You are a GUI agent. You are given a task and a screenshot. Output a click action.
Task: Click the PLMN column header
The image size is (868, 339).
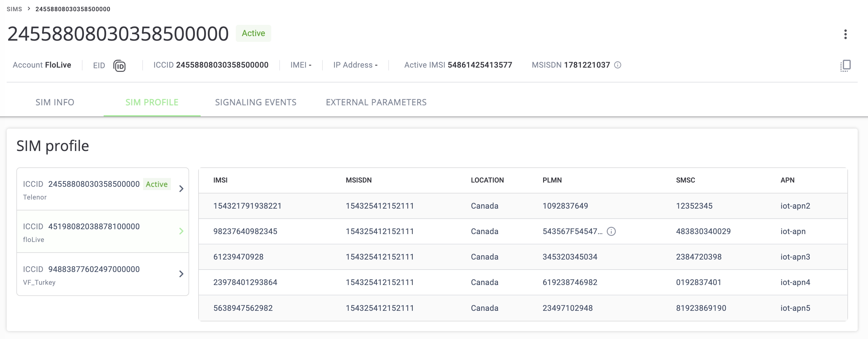[x=552, y=180]
